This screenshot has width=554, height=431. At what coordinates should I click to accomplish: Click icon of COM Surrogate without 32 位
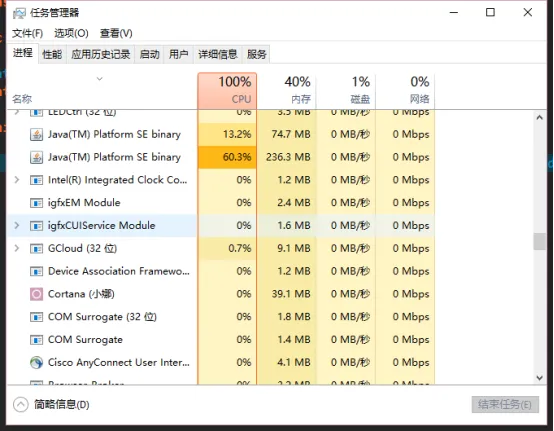click(36, 340)
